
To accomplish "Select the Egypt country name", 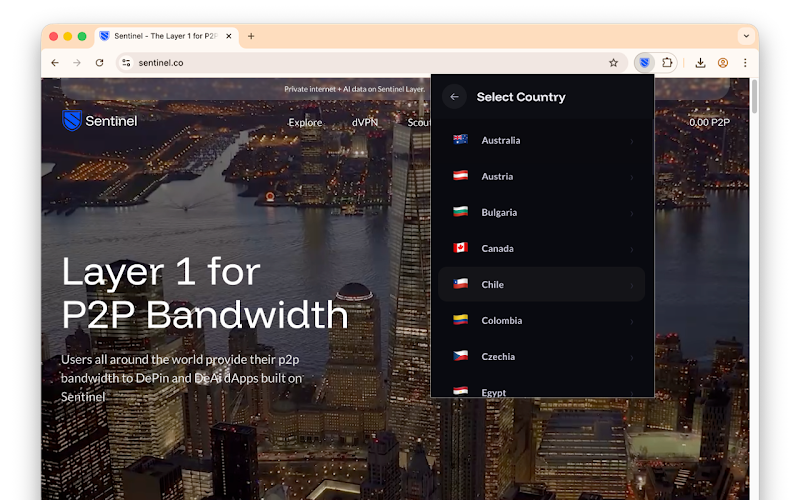I will coord(493,392).
